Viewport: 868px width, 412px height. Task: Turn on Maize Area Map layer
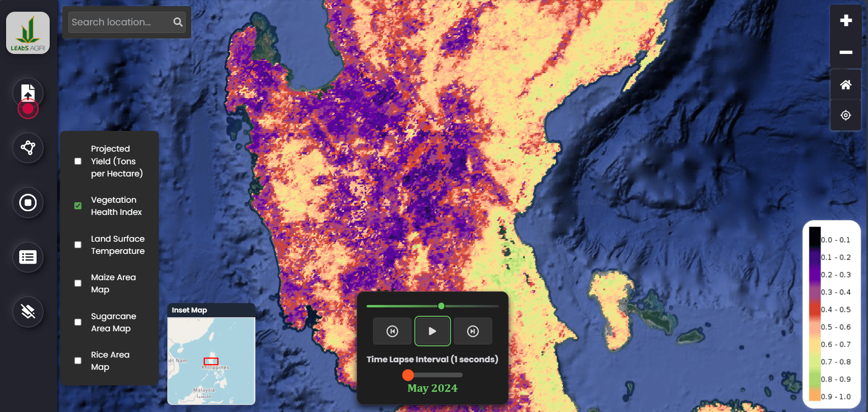pyautogui.click(x=78, y=283)
